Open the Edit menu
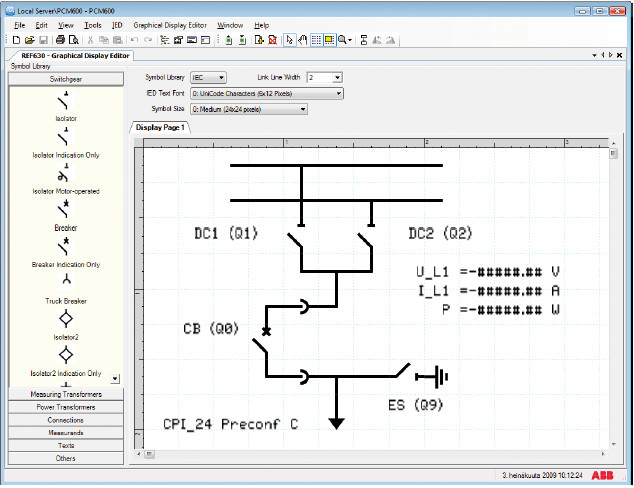Image resolution: width=634 pixels, height=488 pixels. [x=41, y=25]
